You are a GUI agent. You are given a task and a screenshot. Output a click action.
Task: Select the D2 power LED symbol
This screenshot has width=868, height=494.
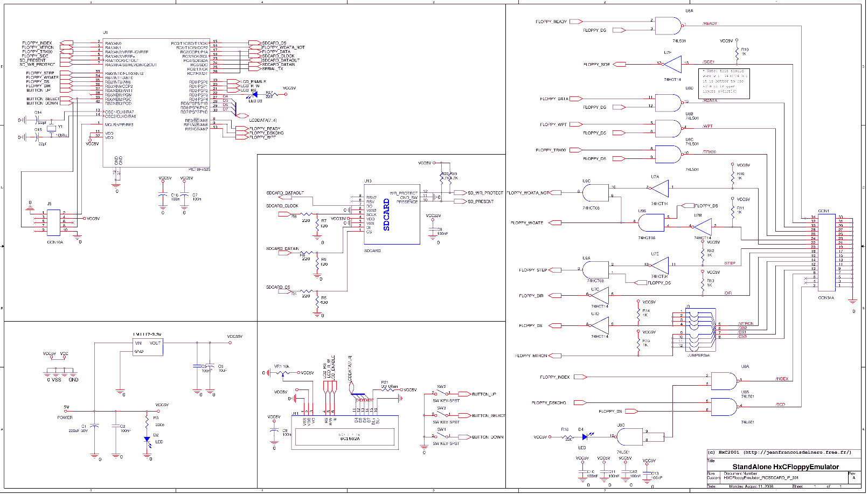pos(147,439)
